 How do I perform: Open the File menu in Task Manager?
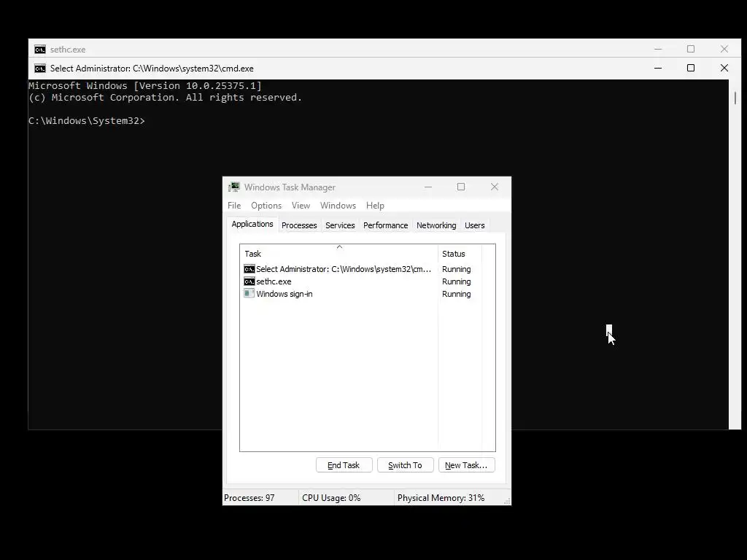[234, 205]
